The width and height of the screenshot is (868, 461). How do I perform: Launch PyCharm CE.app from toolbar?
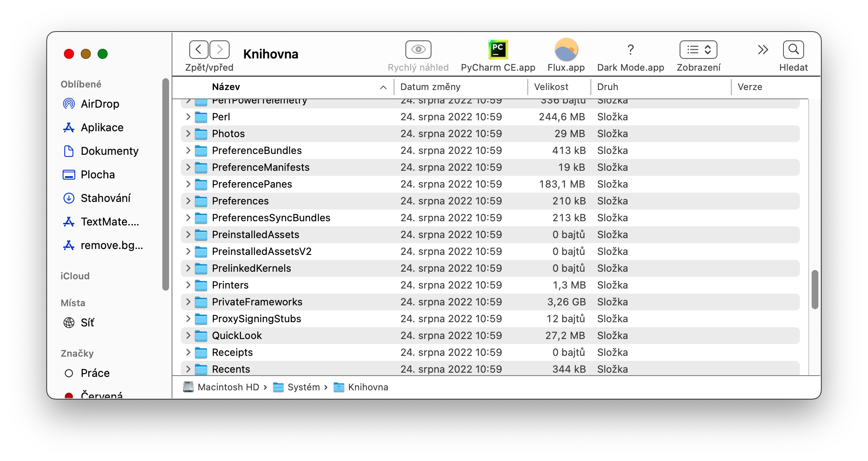[x=498, y=50]
